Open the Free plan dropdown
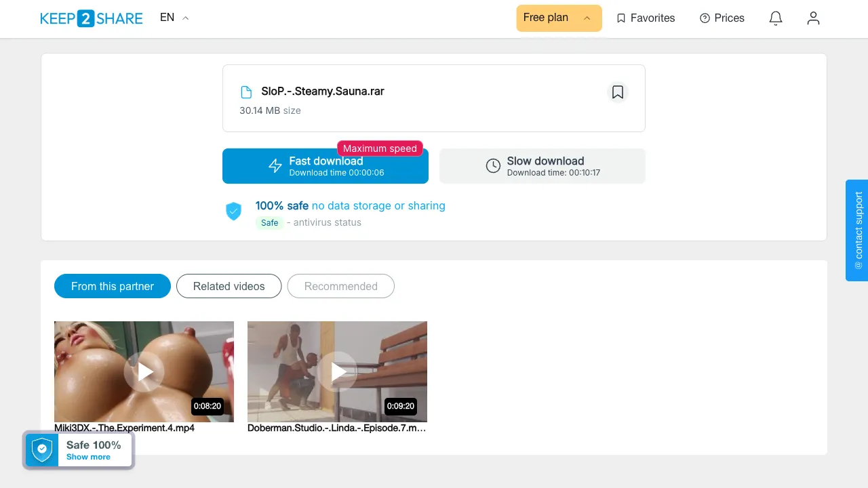Viewport: 868px width, 488px height. 559,18
